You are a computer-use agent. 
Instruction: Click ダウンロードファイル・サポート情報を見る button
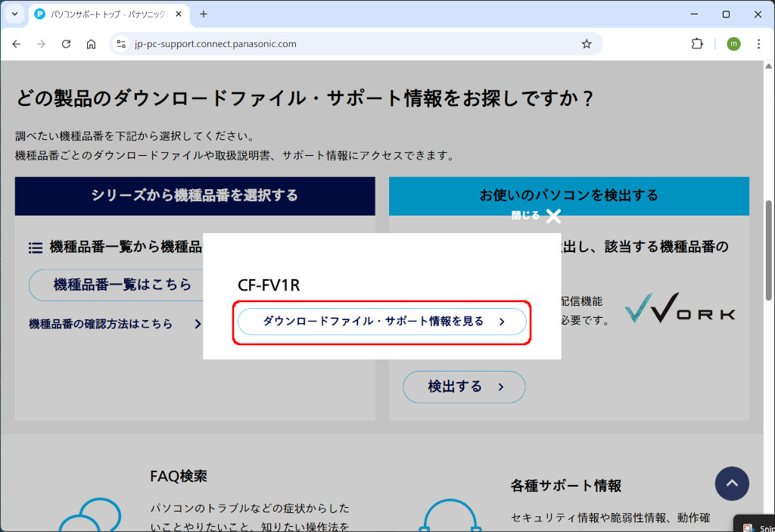(382, 322)
